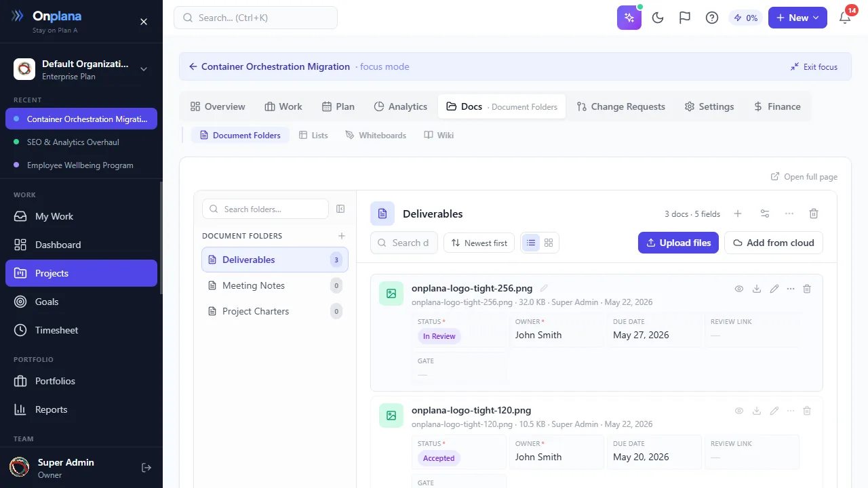Open Projects in sidebar
This screenshot has height=488, width=868.
81,273
